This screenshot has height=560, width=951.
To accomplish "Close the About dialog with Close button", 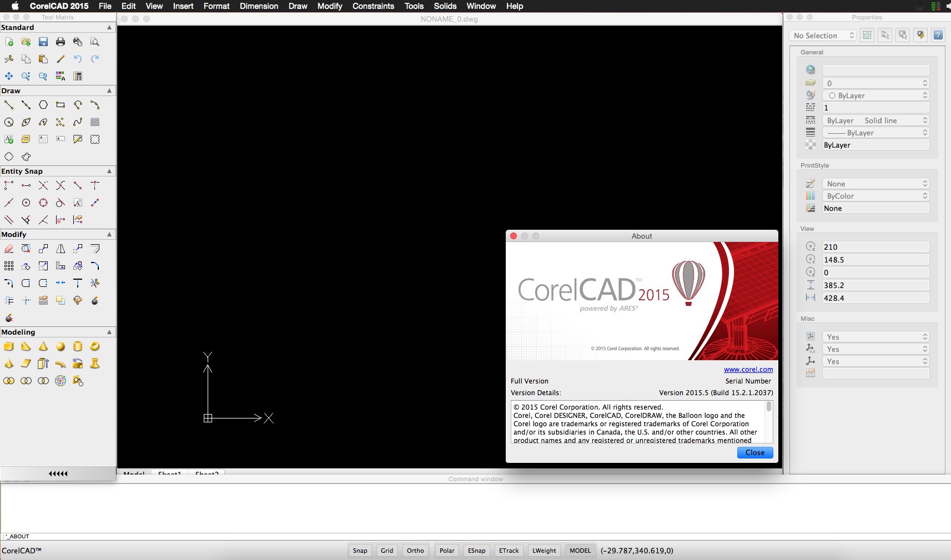I will 755,453.
